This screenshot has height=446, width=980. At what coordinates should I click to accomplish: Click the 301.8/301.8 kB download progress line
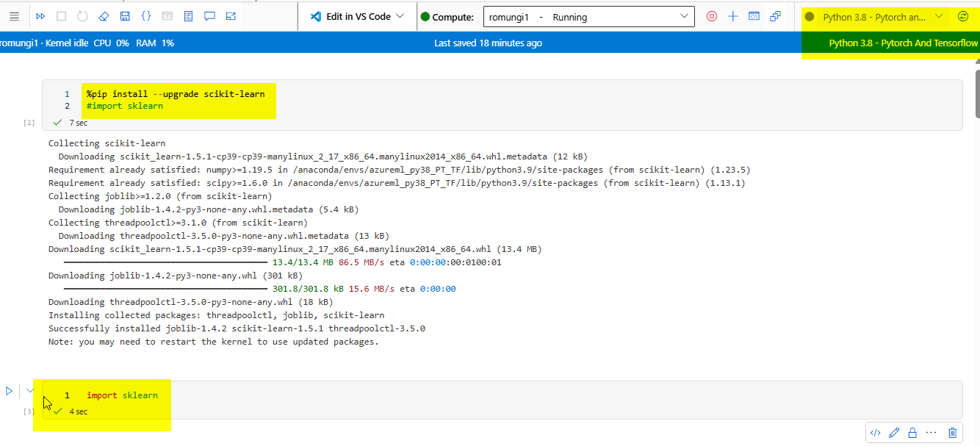pyautogui.click(x=259, y=289)
